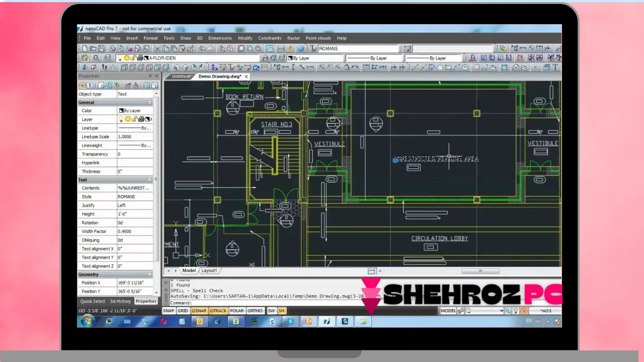Toggle ORTHO mode in status bar
Viewport: 644px width, 362px height.
point(255,311)
